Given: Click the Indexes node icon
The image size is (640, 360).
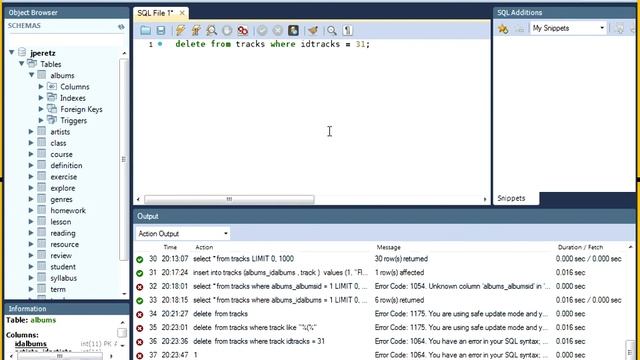Looking at the screenshot, I should click(52, 97).
